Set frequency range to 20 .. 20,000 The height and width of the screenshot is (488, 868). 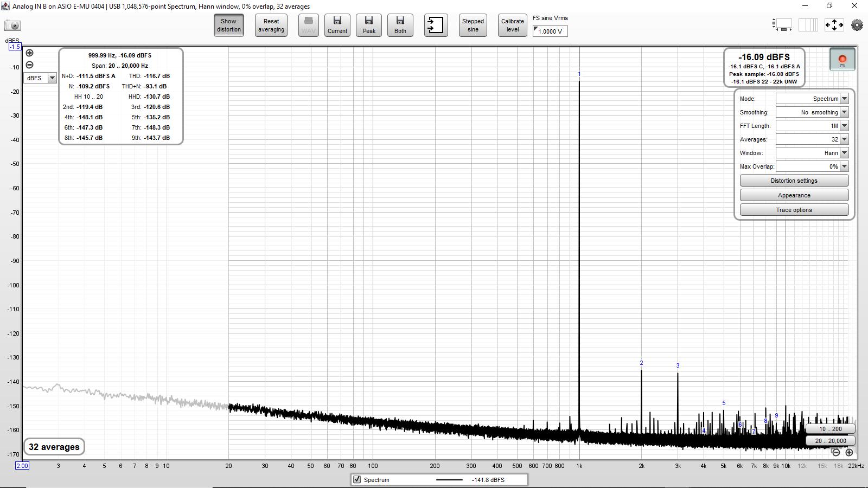tap(831, 441)
